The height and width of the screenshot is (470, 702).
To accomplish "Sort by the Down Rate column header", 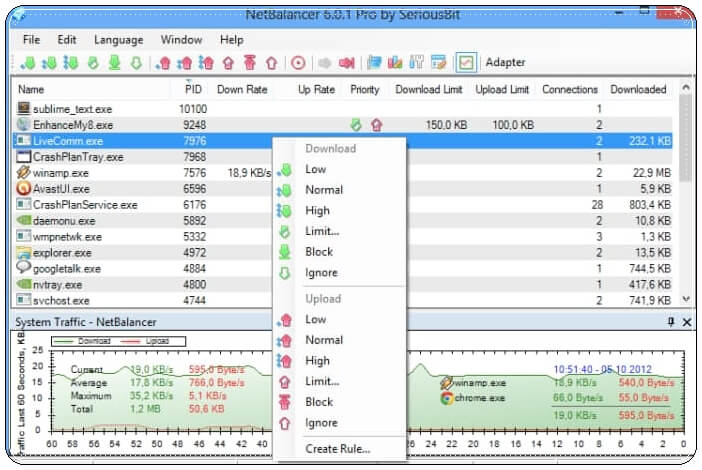I will 242,89.
